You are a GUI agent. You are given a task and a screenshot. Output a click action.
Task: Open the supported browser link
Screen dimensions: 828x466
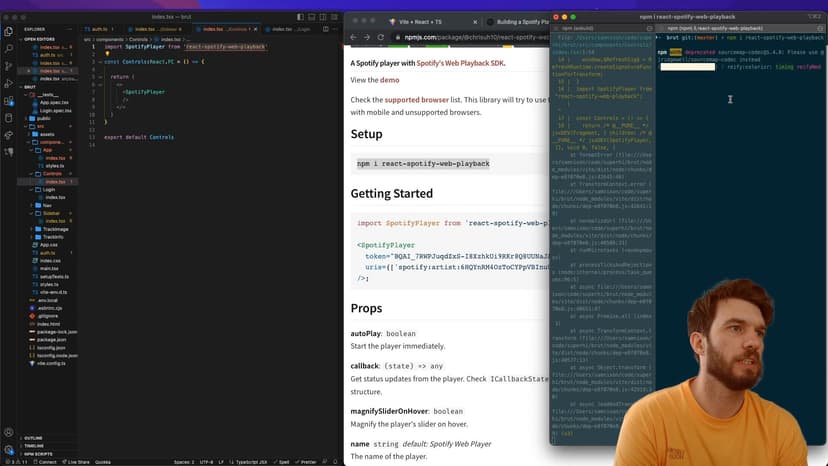(417, 99)
